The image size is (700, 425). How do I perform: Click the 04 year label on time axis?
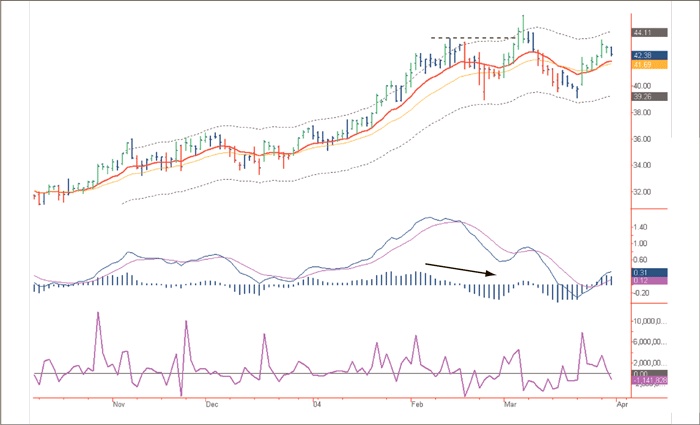pyautogui.click(x=316, y=405)
